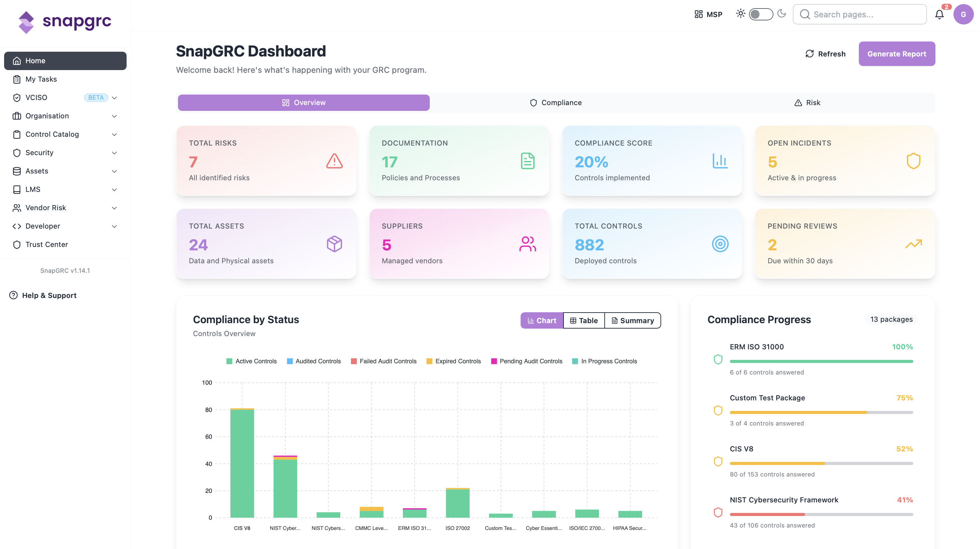
Task: Click the sun light-mode icon
Action: coord(740,14)
